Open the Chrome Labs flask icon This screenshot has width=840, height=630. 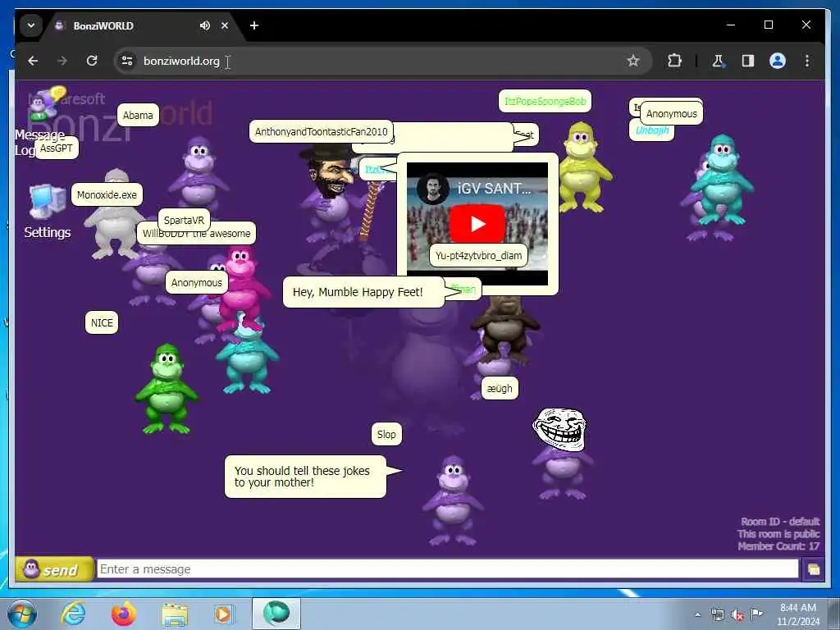click(x=718, y=61)
